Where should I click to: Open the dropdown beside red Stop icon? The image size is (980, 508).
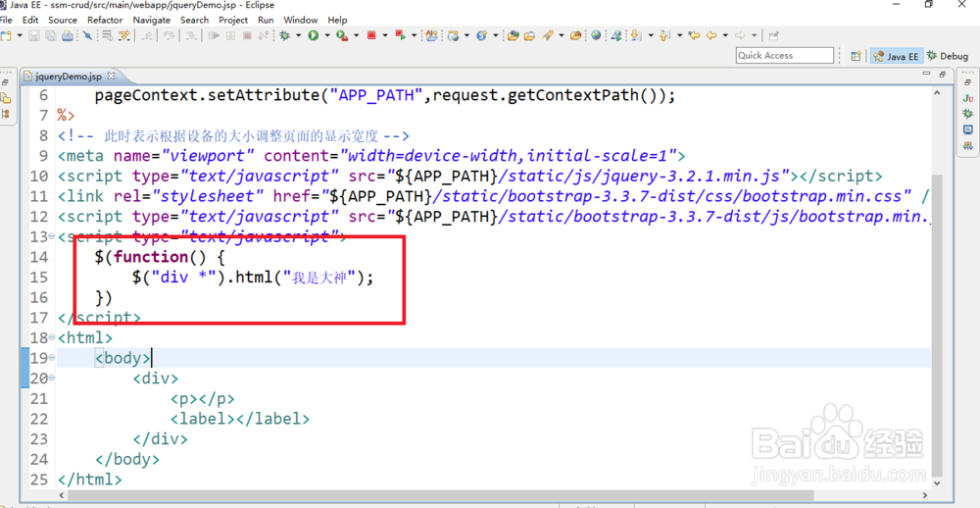385,35
